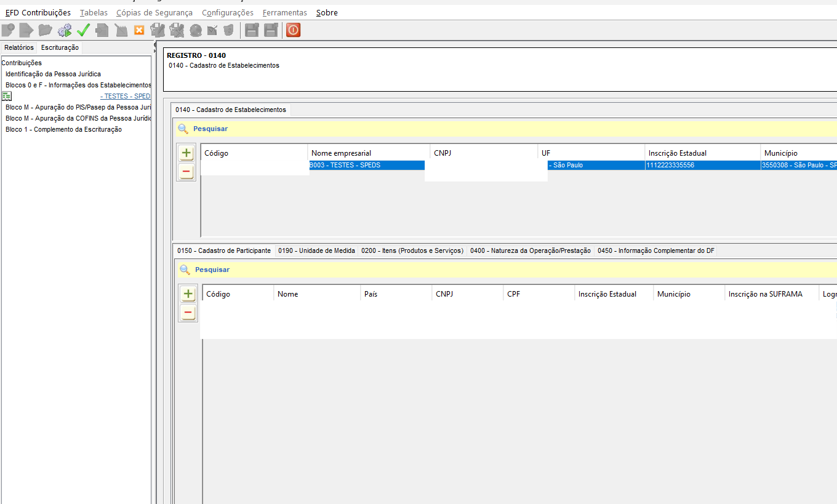The height and width of the screenshot is (504, 837).
Task: Click the magnifier icon in 0150 Pesquisar bar
Action: [185, 270]
